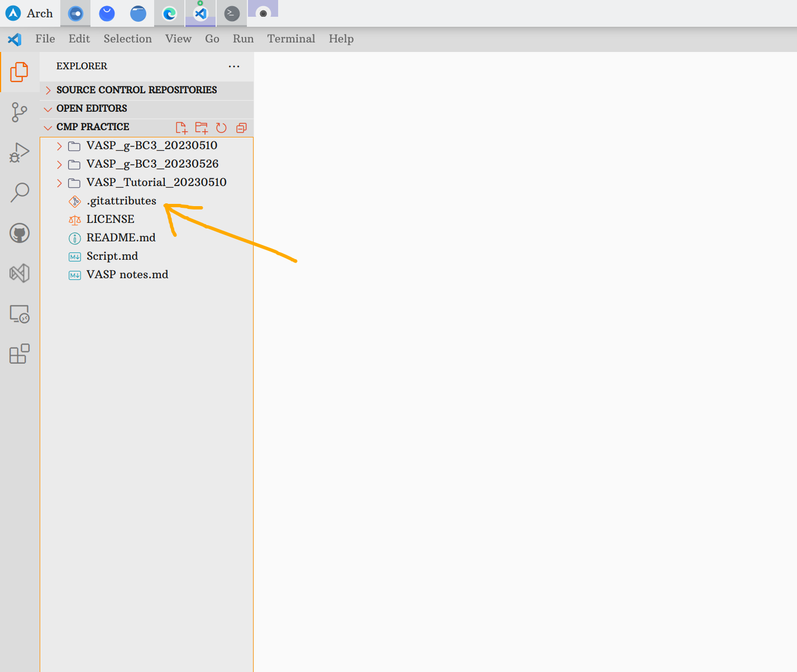Open Explorer views and more actions

[234, 66]
